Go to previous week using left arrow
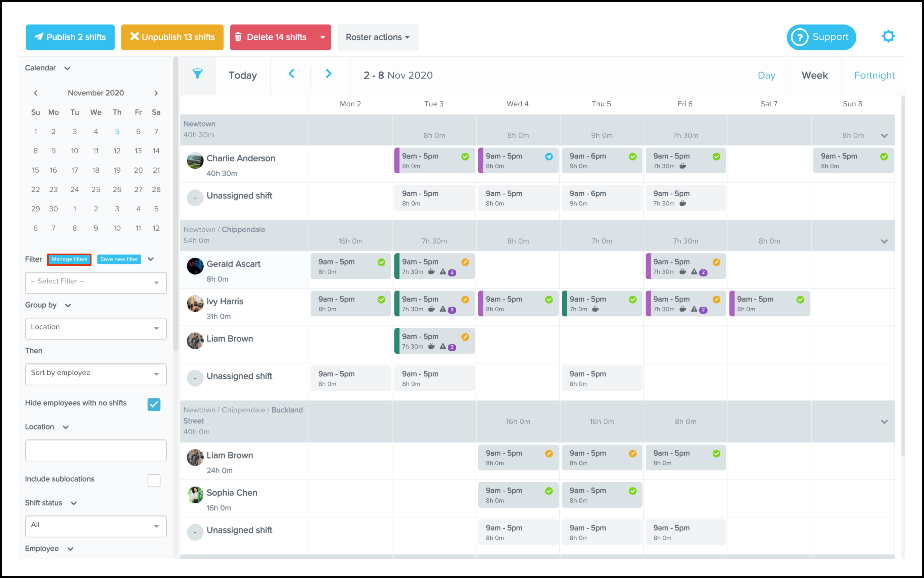This screenshot has width=924, height=578. coord(291,74)
